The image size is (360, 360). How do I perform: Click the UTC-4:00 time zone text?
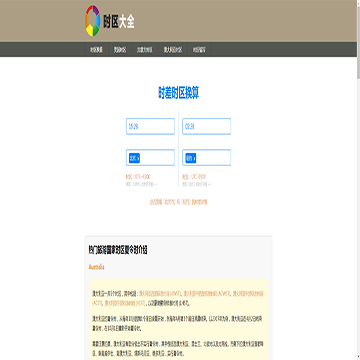[194, 177]
